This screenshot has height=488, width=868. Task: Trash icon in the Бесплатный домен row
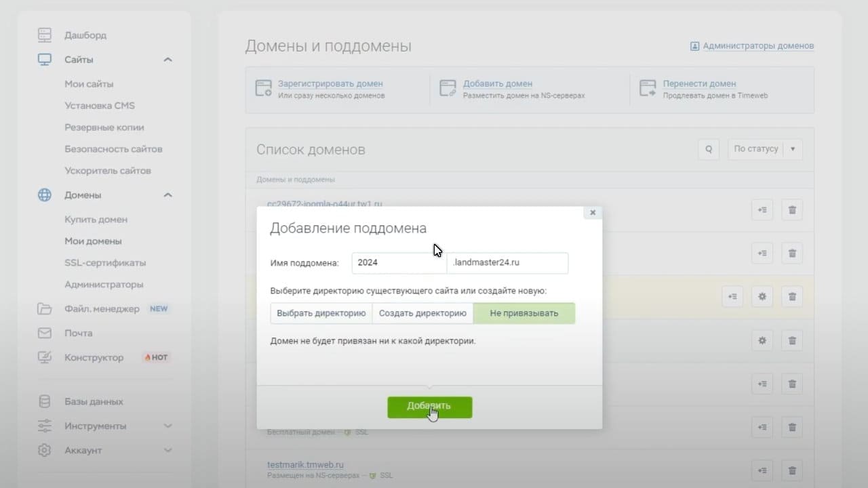point(792,427)
